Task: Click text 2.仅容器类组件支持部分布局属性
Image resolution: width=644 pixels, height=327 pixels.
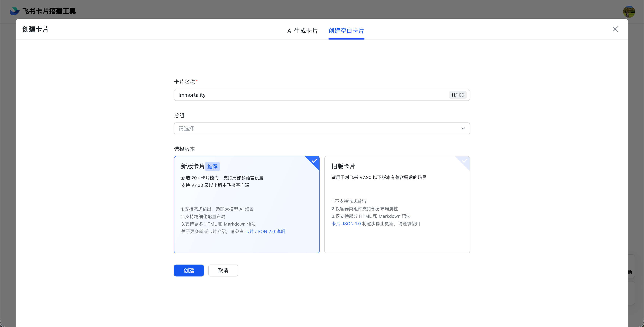Action: [x=365, y=209]
